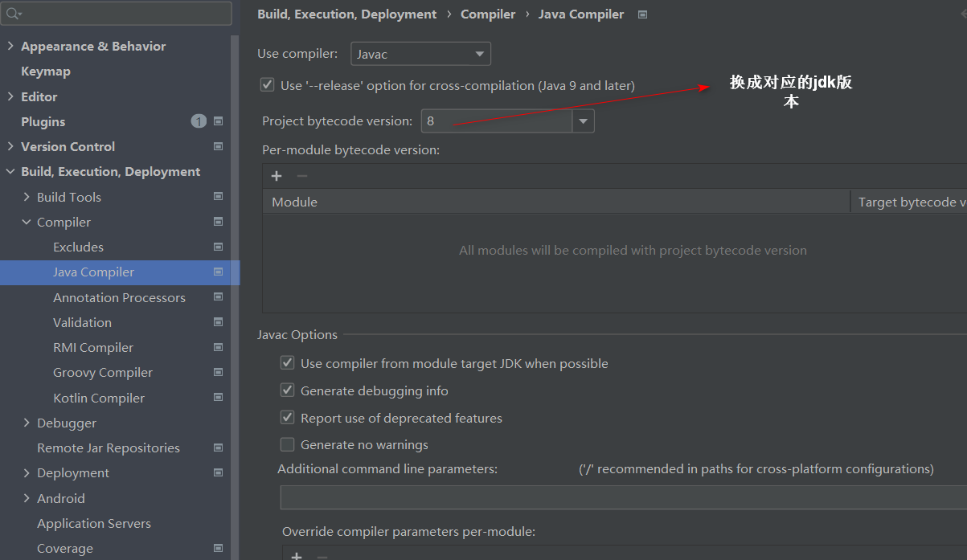The image size is (967, 560).
Task: Click the search magnifier icon in settings
Action: (x=14, y=14)
